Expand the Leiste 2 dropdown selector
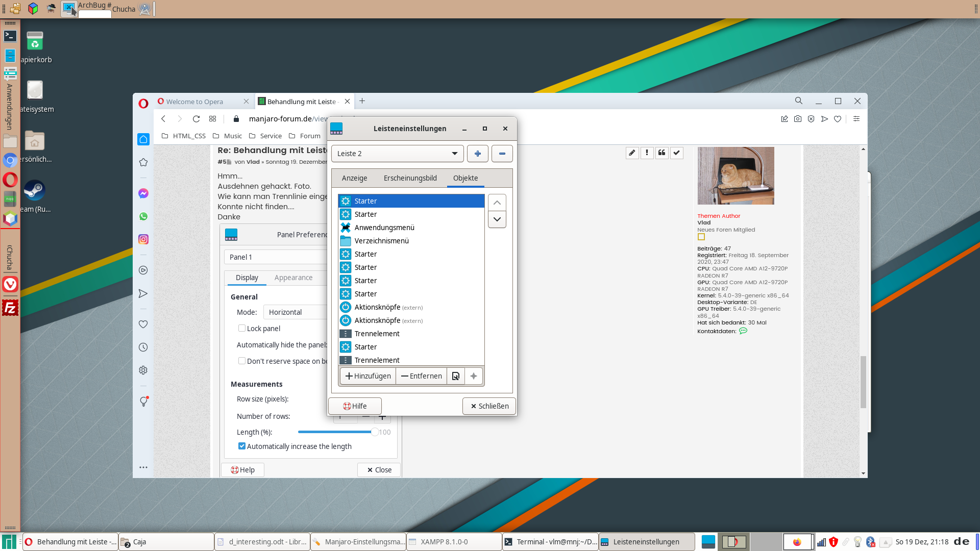The width and height of the screenshot is (980, 551). 455,154
